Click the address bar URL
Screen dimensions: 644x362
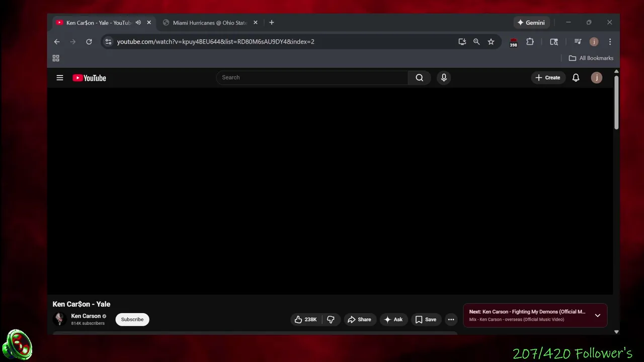pyautogui.click(x=216, y=42)
